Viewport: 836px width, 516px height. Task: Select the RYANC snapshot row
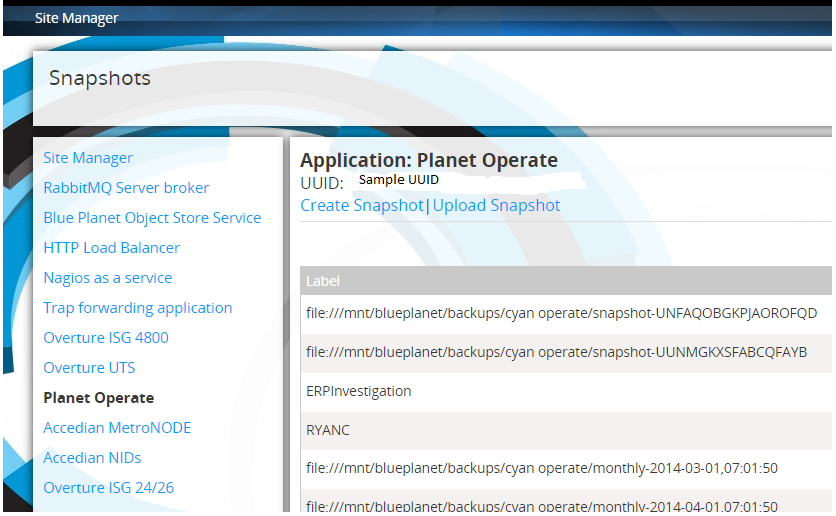click(x=566, y=430)
